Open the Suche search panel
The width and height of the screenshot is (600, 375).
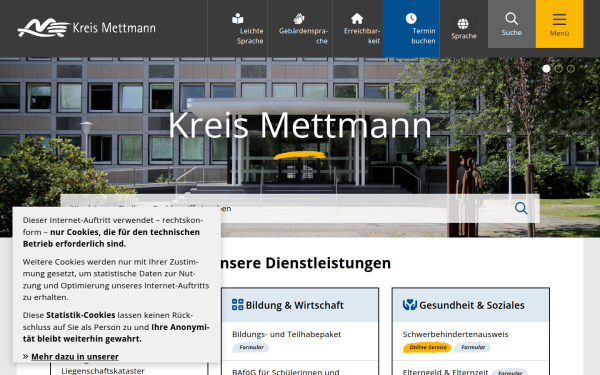click(x=512, y=24)
